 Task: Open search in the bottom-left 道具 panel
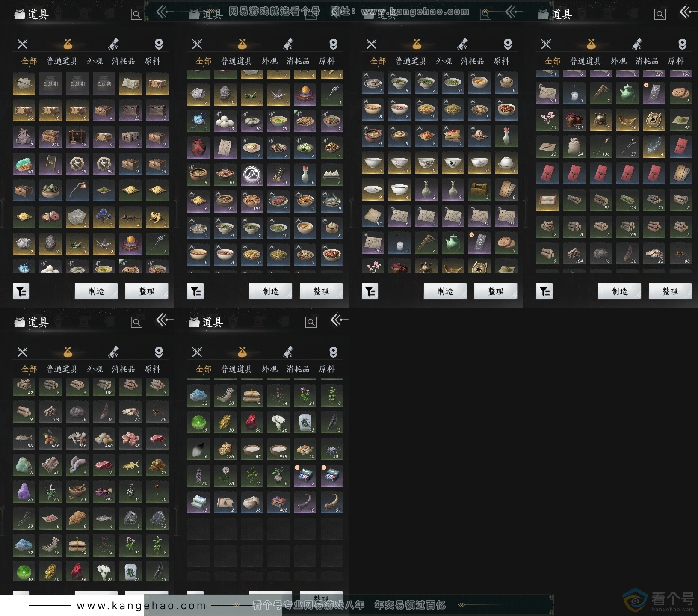coord(136,323)
